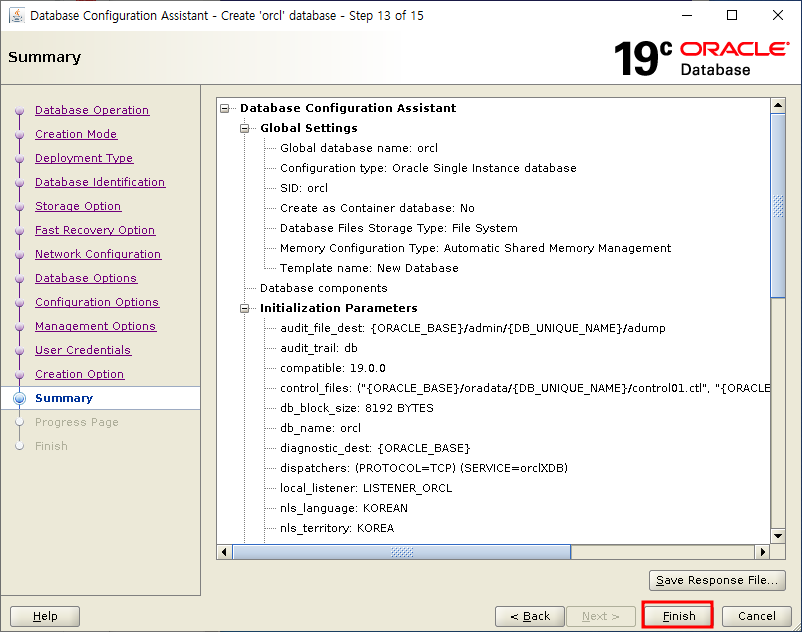Maximize the Database Configuration Assistant window
The image size is (802, 632).
pyautogui.click(x=732, y=15)
